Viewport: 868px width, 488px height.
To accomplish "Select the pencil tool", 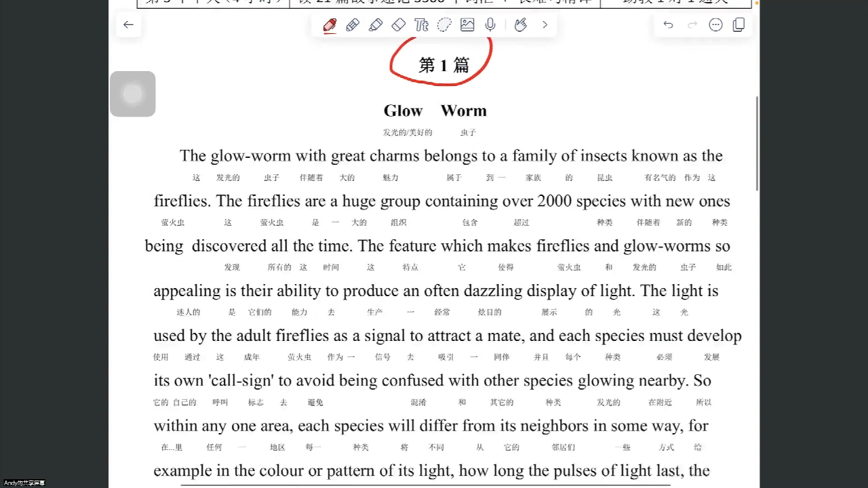I will pos(353,25).
